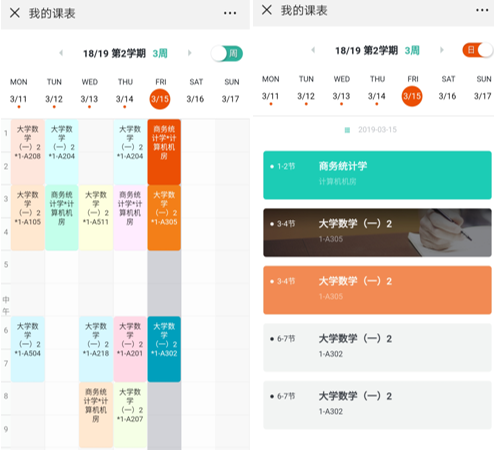Open Tuesday period 3-4 商务统计学 class
Viewport: 494px width, 452px height.
(x=62, y=218)
